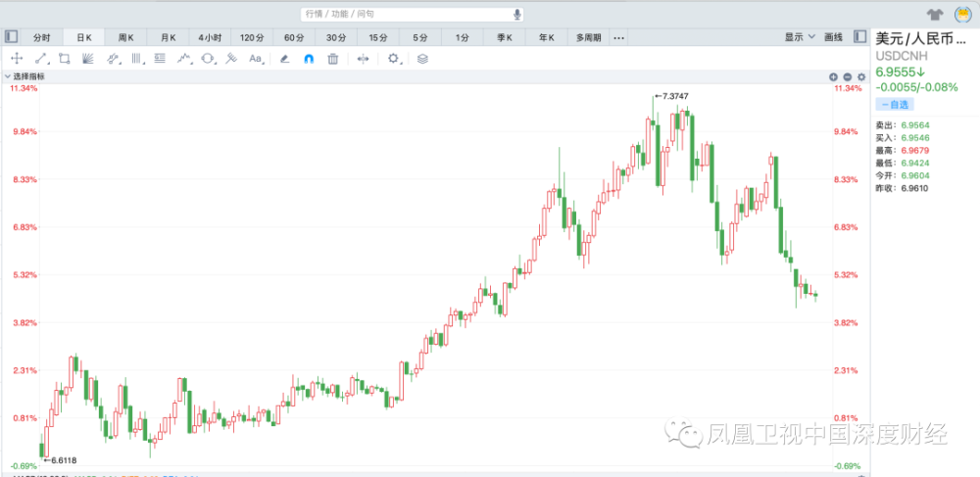This screenshot has height=477, width=980.
Task: Click the 自选 watchlist button
Action: click(x=895, y=104)
